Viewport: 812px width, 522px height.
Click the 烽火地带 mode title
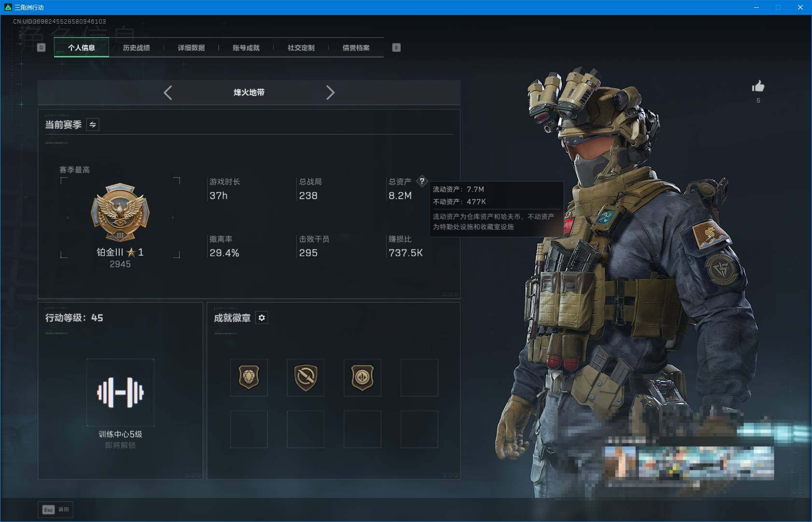point(249,93)
